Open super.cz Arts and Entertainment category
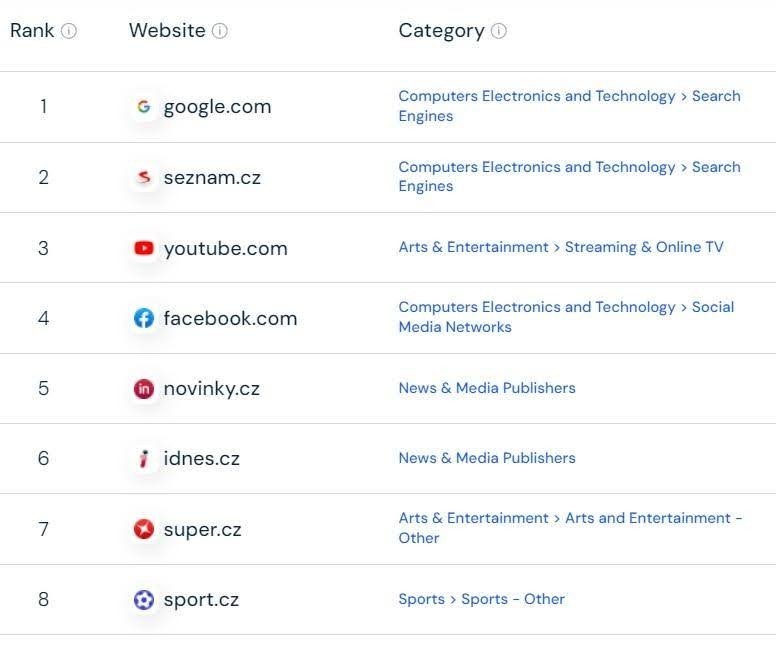Screen dimensions: 776x647 coord(570,528)
